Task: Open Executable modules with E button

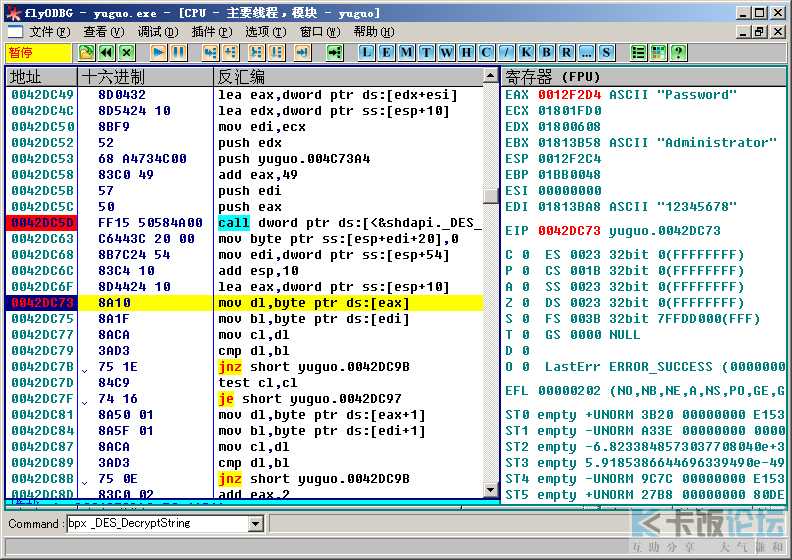Action: (386, 53)
